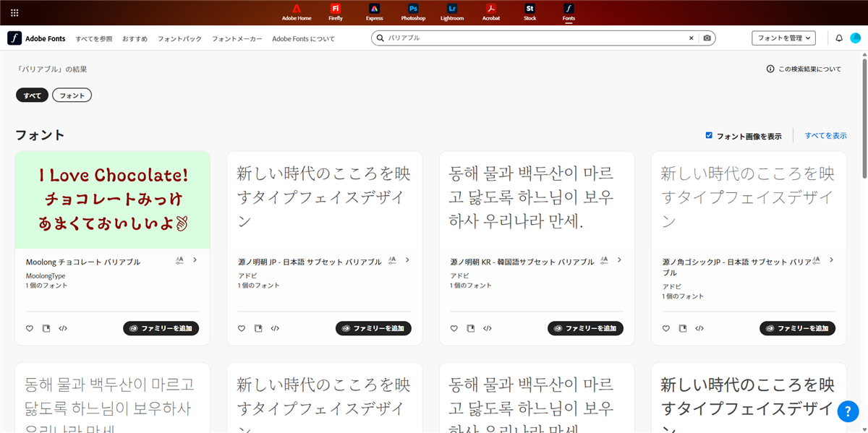Click the camera visual search icon

pyautogui.click(x=707, y=38)
